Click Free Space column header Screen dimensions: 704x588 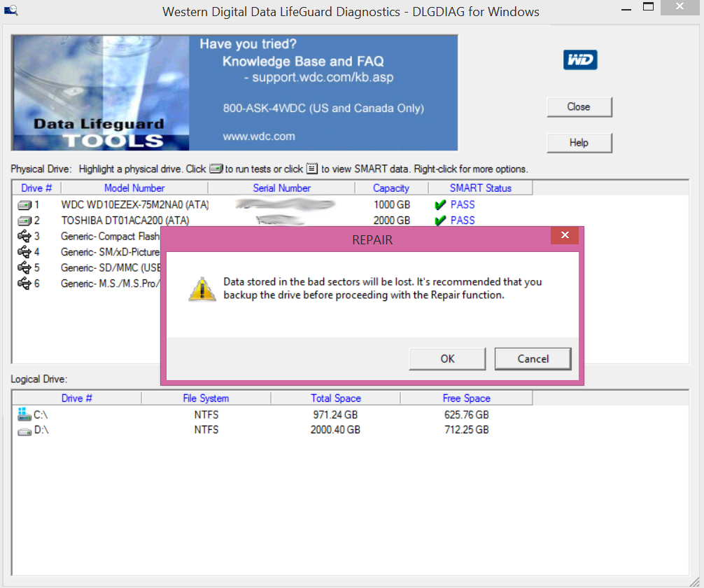[467, 398]
